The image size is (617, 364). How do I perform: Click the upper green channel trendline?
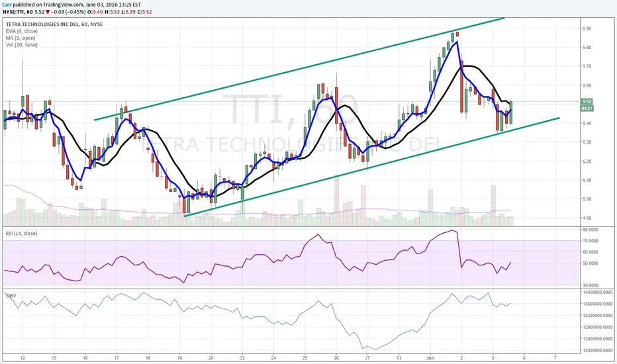pyautogui.click(x=299, y=69)
